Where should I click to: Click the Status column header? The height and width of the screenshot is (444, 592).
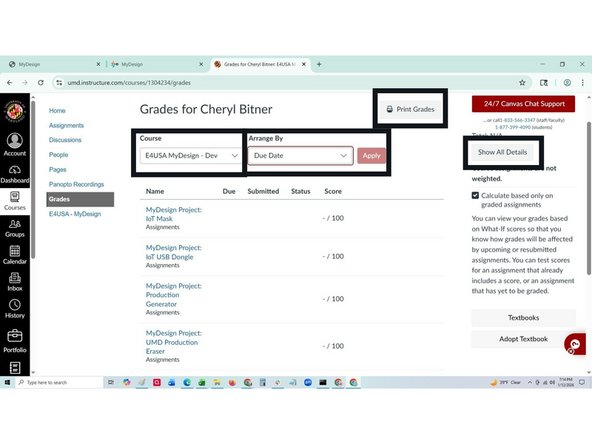(301, 191)
